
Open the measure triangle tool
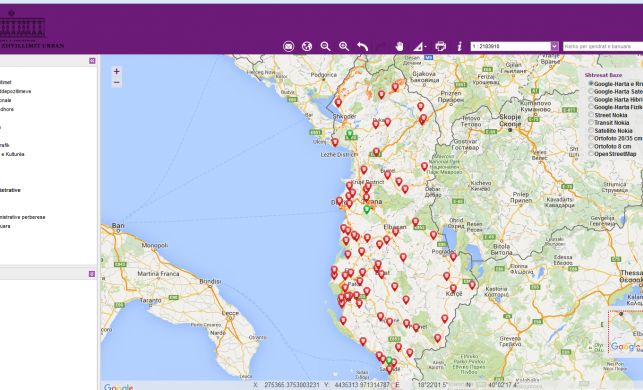(x=419, y=47)
